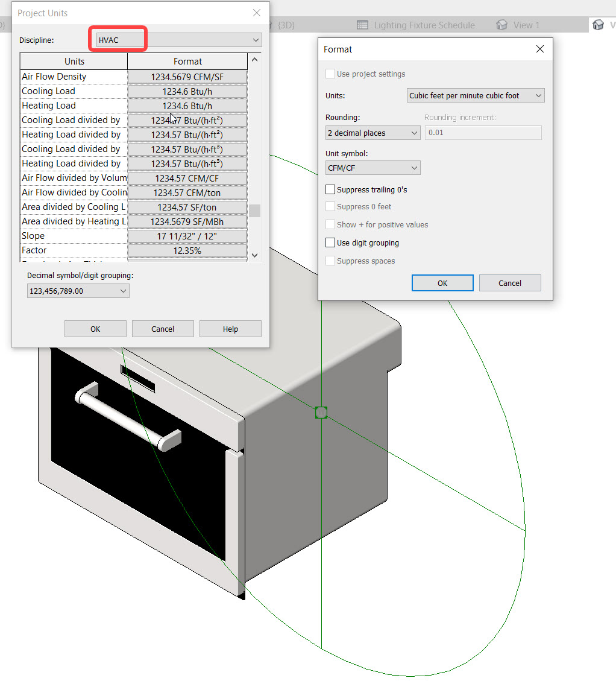The height and width of the screenshot is (681, 616).
Task: Click the oven door handle in 3D view
Action: [128, 417]
